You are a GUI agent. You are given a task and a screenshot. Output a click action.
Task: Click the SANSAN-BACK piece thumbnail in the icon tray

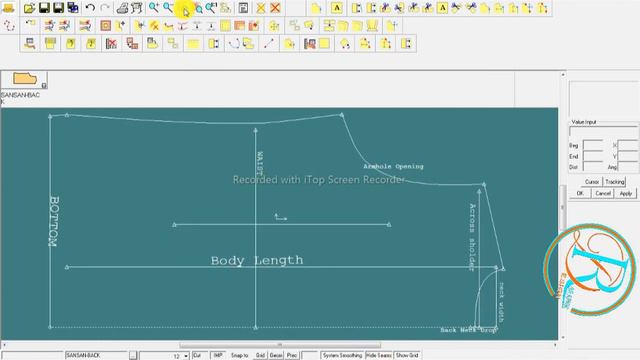pos(24,79)
